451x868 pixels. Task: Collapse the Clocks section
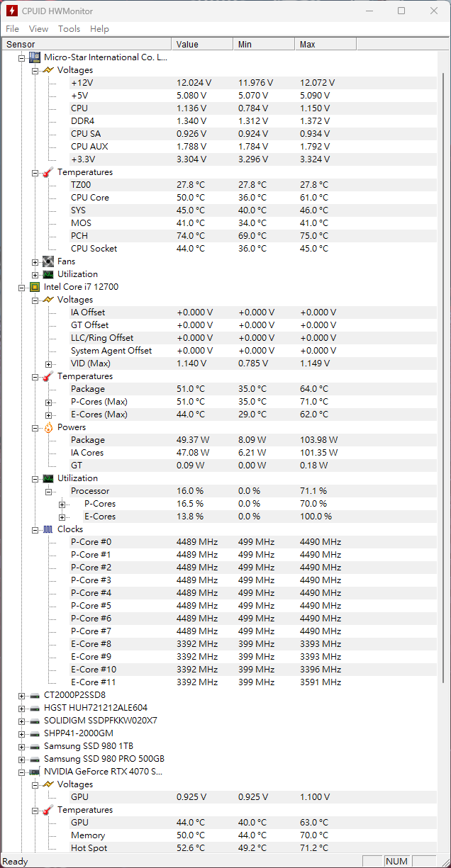coord(35,529)
